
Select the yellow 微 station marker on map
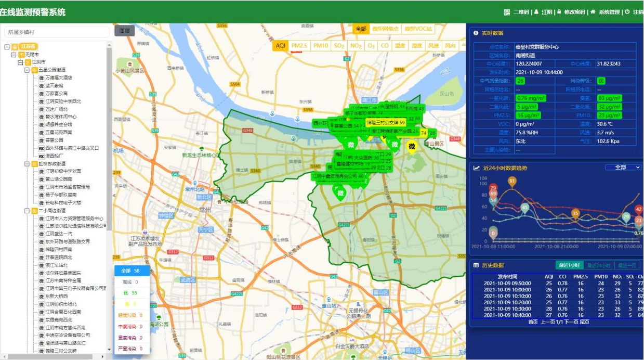coord(412,147)
